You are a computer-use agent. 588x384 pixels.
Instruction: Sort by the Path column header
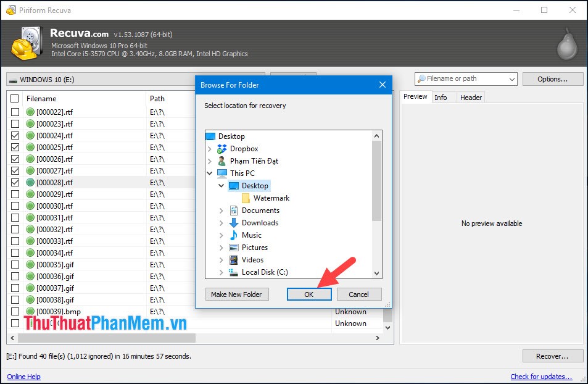coord(171,99)
